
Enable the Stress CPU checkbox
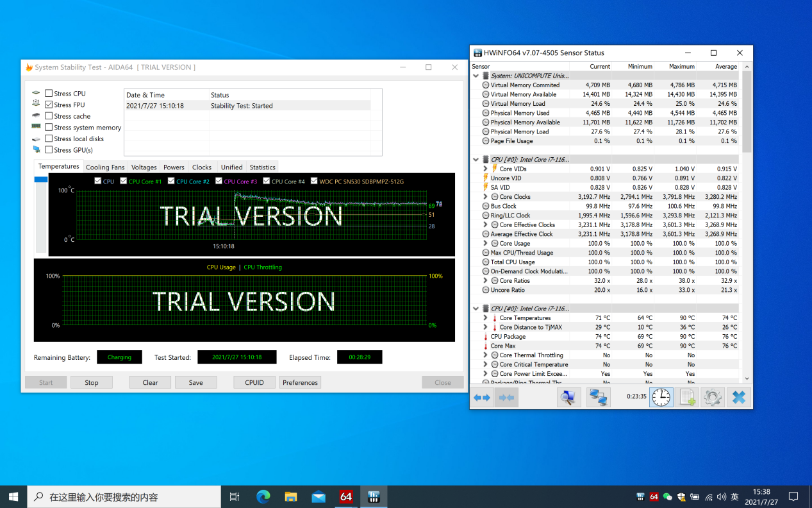49,94
